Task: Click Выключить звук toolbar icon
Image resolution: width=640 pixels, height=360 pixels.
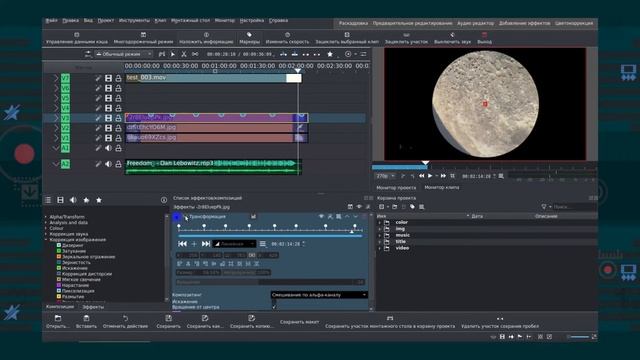Action: pyautogui.click(x=452, y=35)
